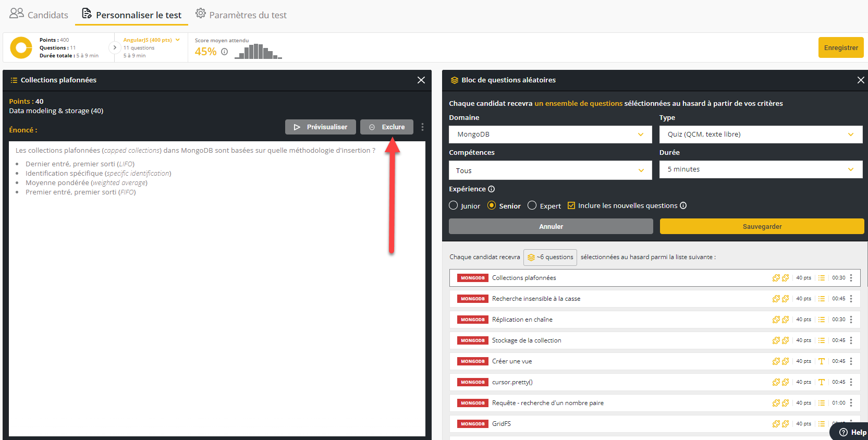Image resolution: width=868 pixels, height=440 pixels.
Task: Click the info icon after Inclure les nouvelles questions
Action: 683,206
